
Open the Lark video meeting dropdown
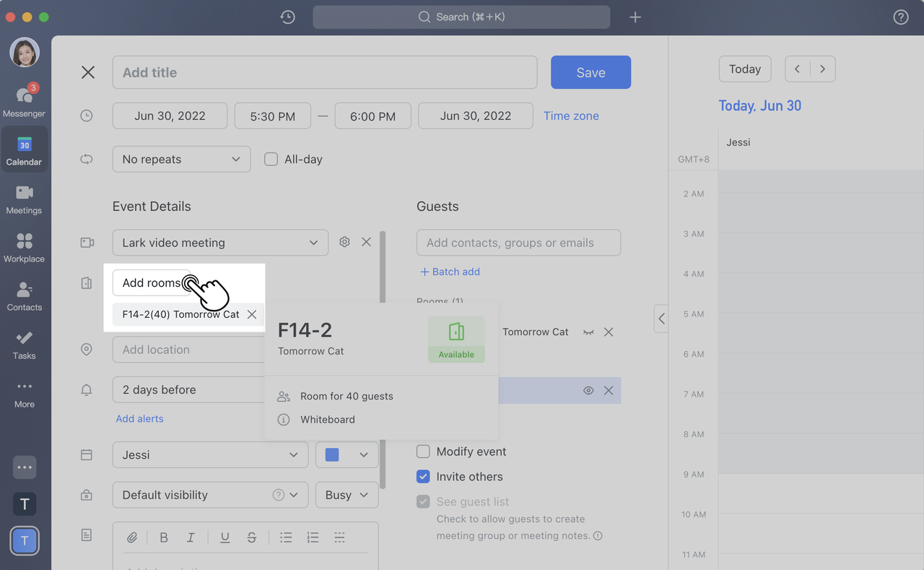[x=220, y=243]
